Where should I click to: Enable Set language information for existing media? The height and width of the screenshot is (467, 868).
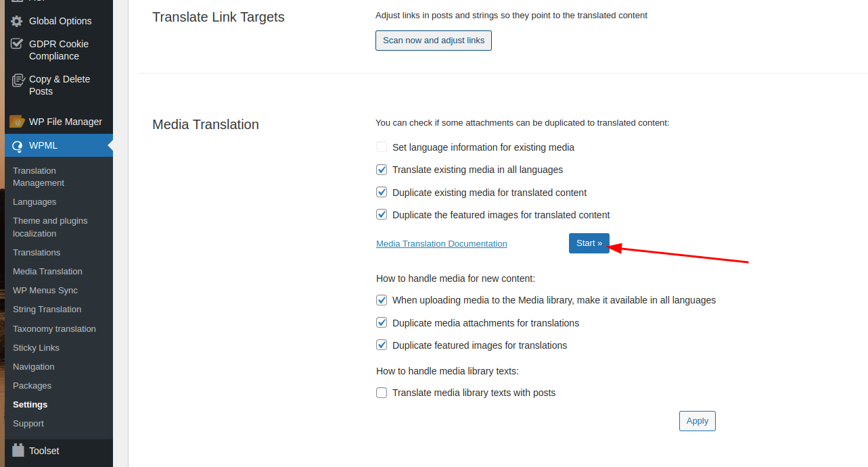click(382, 147)
